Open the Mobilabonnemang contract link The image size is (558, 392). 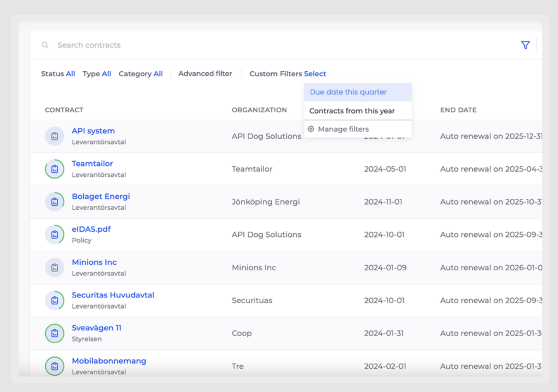point(109,361)
